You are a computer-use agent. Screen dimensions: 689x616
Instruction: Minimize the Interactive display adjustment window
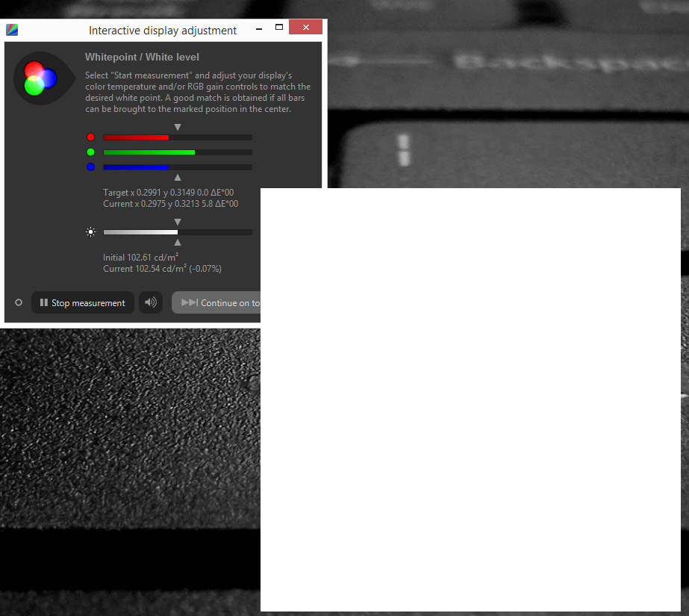[x=259, y=29]
